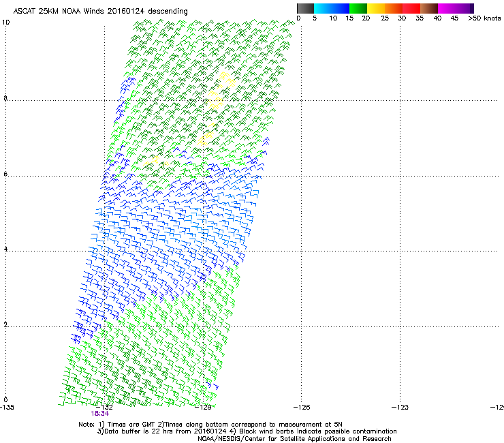Click the '0' latitude axis label
This screenshot has width=504, height=443.
click(5, 400)
